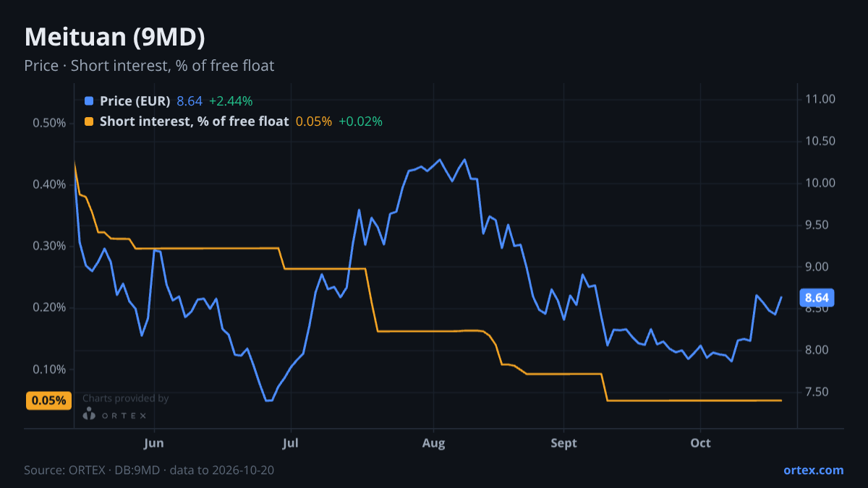Click the 11.00 right axis label
Screen dimensions: 868x488
pos(821,100)
